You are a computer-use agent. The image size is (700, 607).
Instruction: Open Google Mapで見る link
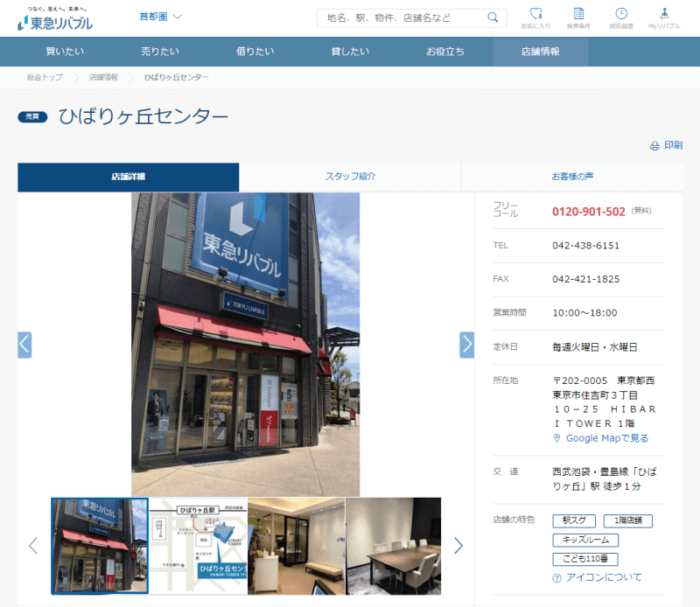(x=607, y=438)
